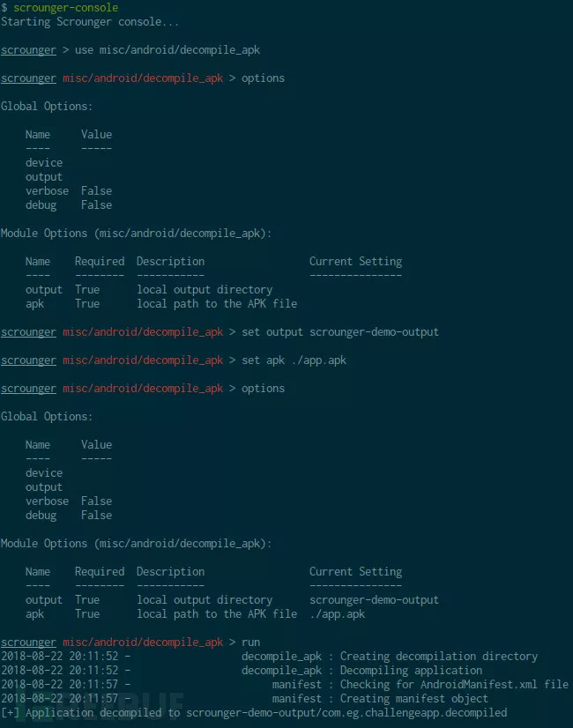Click scrounger-demo-output in the Current Setting column

tap(374, 599)
